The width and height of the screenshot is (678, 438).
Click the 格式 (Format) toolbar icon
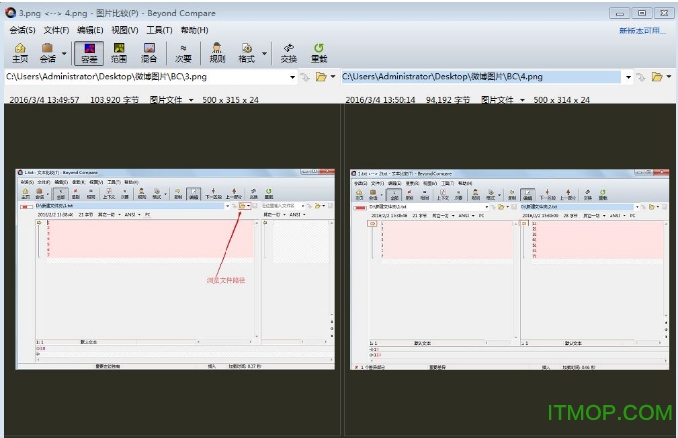point(245,52)
